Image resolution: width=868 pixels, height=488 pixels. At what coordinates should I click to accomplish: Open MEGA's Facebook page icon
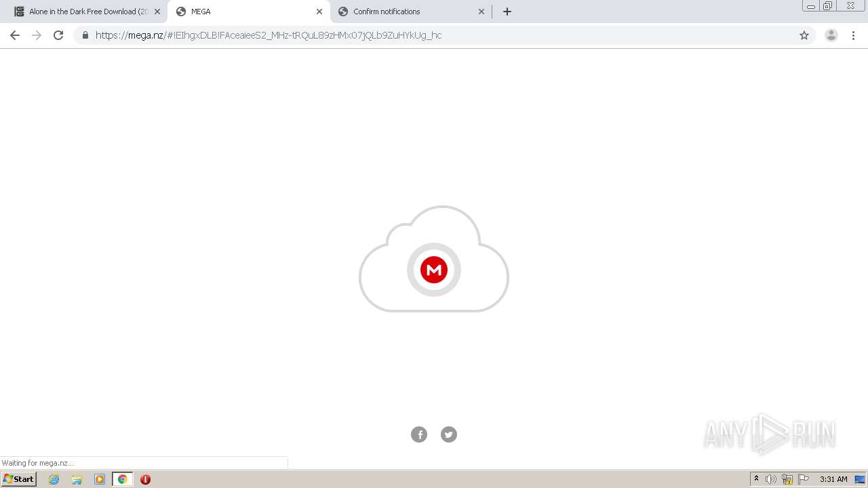[419, 434]
